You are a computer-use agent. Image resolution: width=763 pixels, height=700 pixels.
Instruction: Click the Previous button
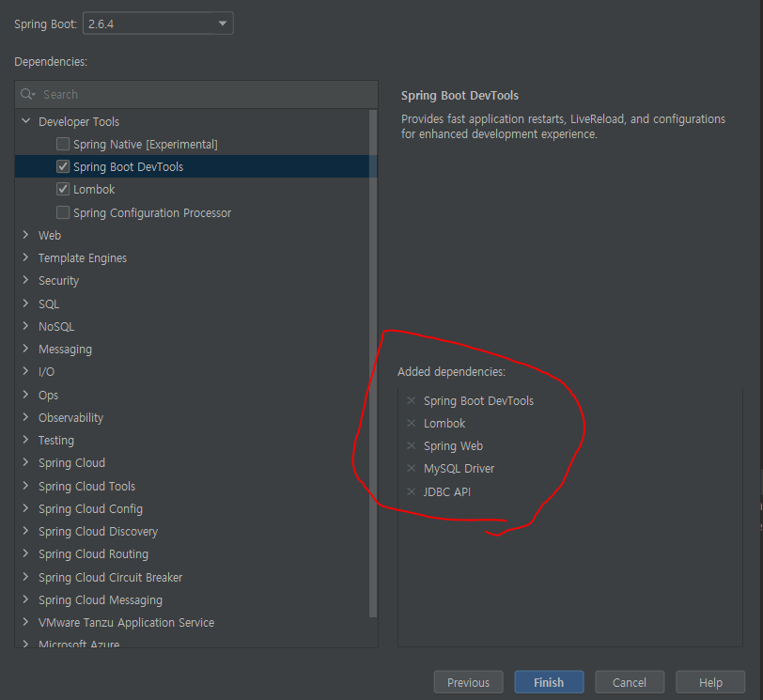click(x=468, y=682)
